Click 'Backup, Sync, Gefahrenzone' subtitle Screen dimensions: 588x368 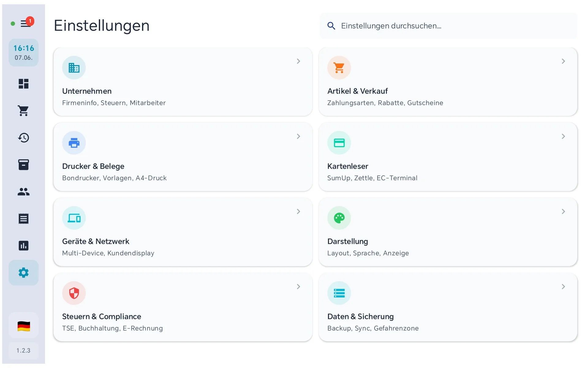(373, 328)
